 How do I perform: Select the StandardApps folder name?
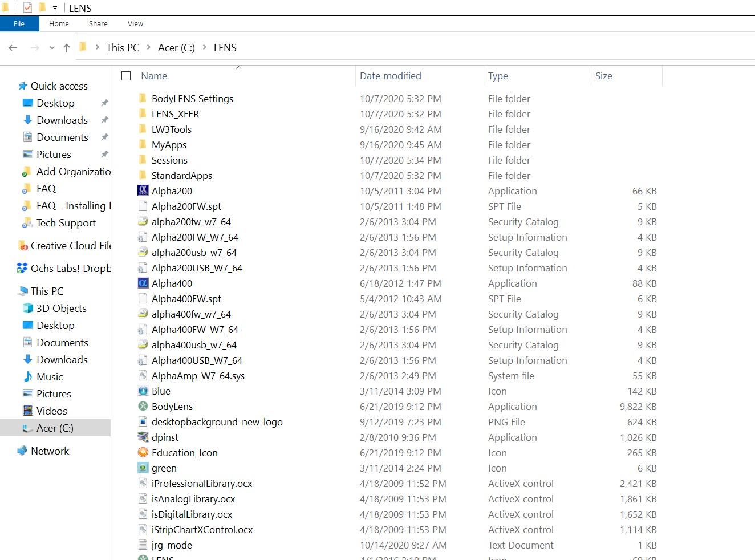click(182, 175)
